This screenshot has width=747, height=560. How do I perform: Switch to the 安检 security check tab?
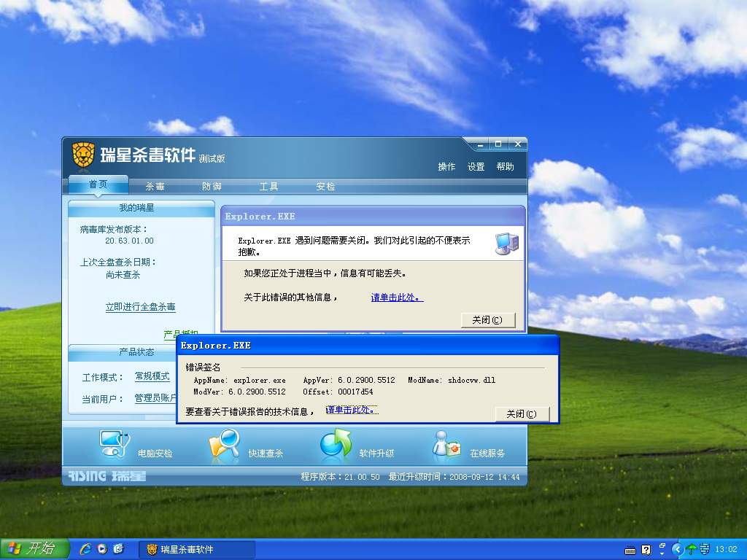[x=325, y=187]
